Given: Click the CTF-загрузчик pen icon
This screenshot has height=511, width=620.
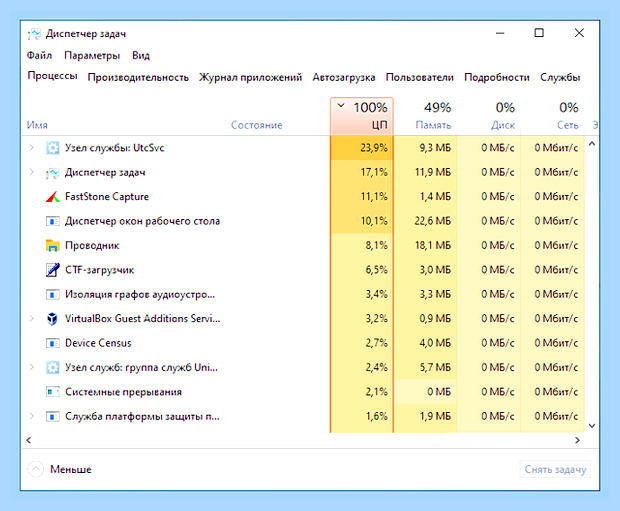Looking at the screenshot, I should click(x=53, y=270).
